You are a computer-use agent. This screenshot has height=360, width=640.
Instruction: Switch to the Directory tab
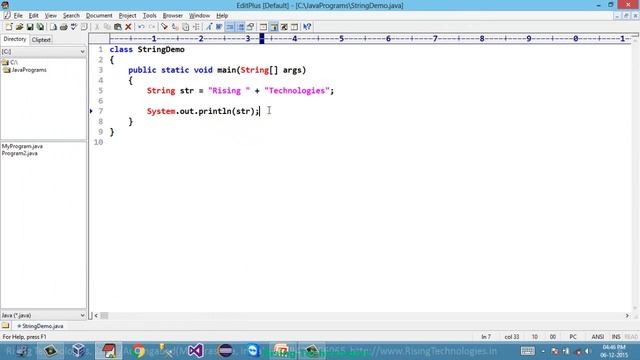15,39
